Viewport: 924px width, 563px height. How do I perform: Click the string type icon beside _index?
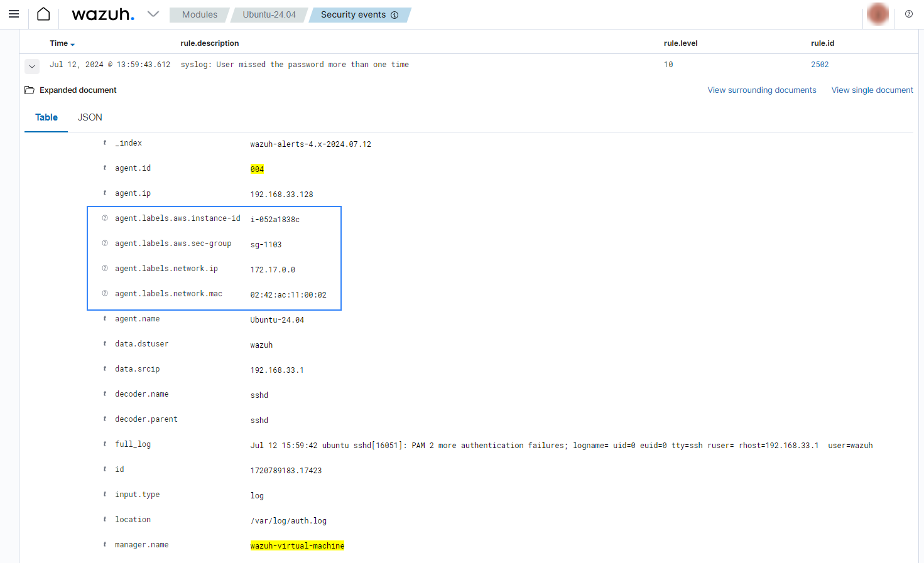pos(104,142)
